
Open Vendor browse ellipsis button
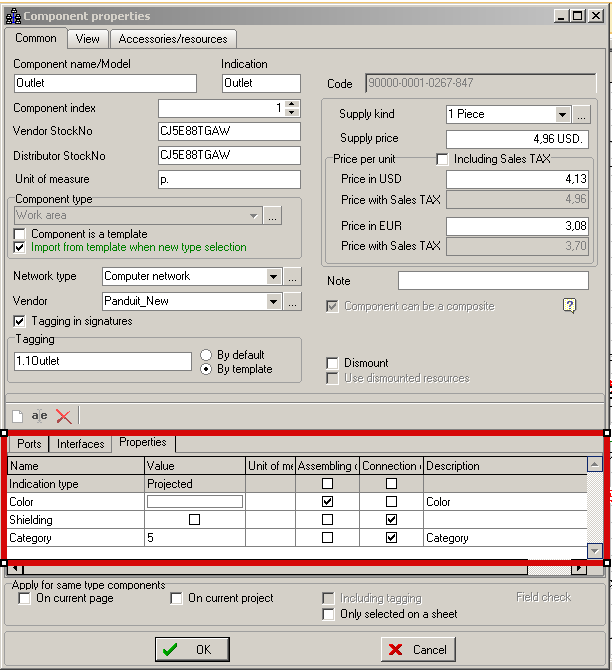click(x=292, y=301)
